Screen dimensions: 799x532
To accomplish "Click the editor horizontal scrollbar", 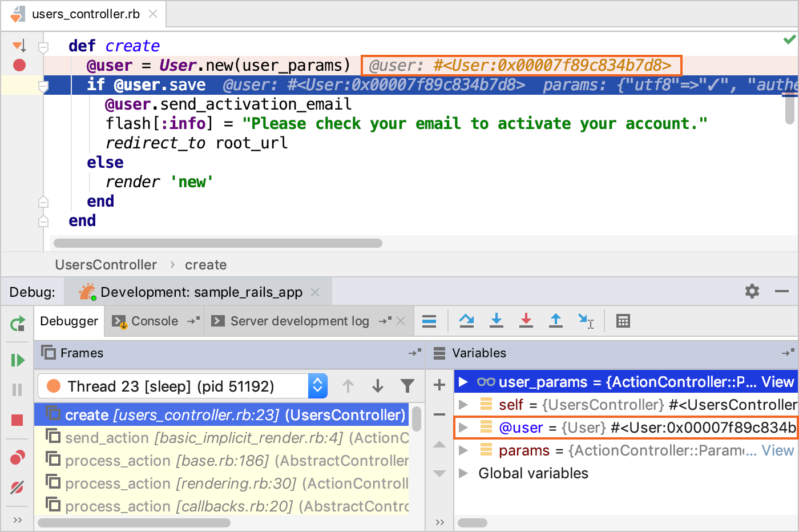I will pyautogui.click(x=218, y=243).
